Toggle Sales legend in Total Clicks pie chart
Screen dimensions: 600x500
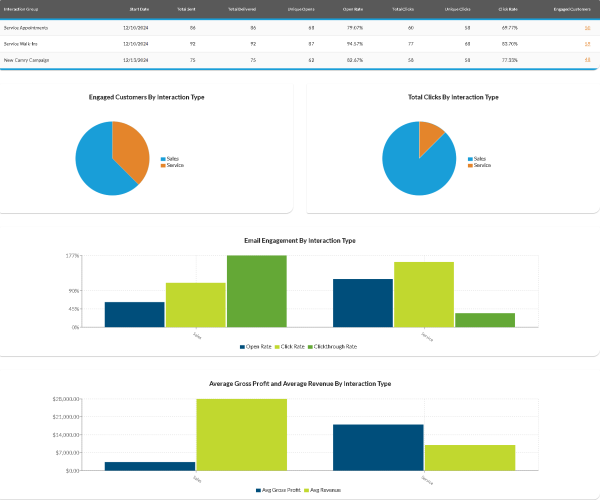pyautogui.click(x=478, y=159)
